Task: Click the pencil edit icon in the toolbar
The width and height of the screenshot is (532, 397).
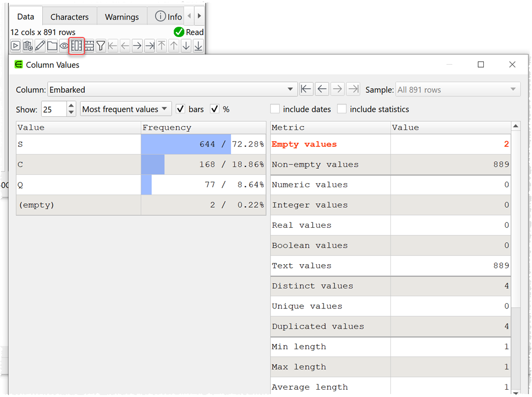Action: coord(39,46)
